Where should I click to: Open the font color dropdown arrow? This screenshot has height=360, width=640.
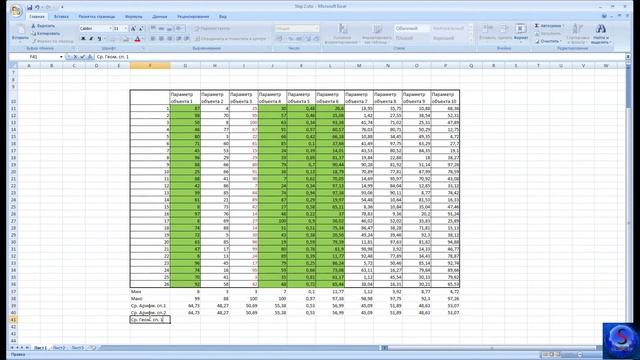143,39
